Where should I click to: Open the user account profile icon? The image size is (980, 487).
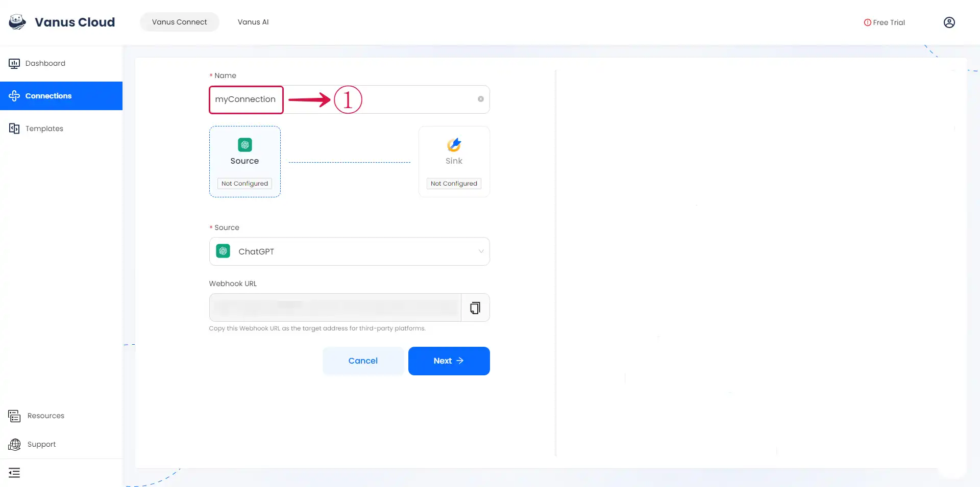949,22
